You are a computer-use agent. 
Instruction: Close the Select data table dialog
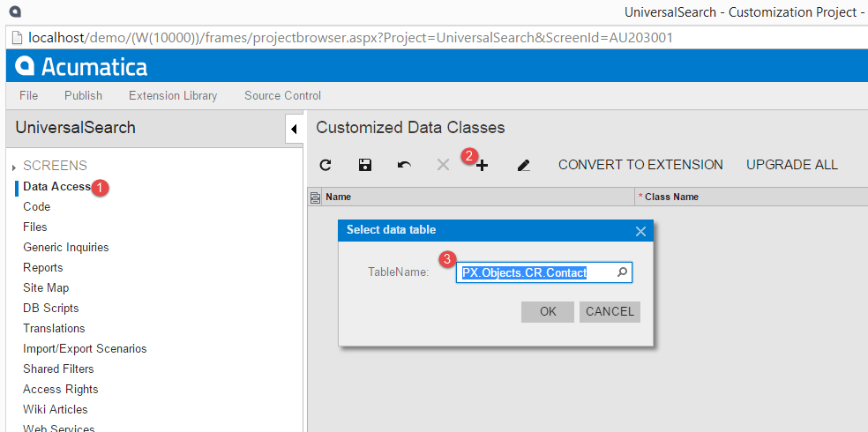coord(641,231)
